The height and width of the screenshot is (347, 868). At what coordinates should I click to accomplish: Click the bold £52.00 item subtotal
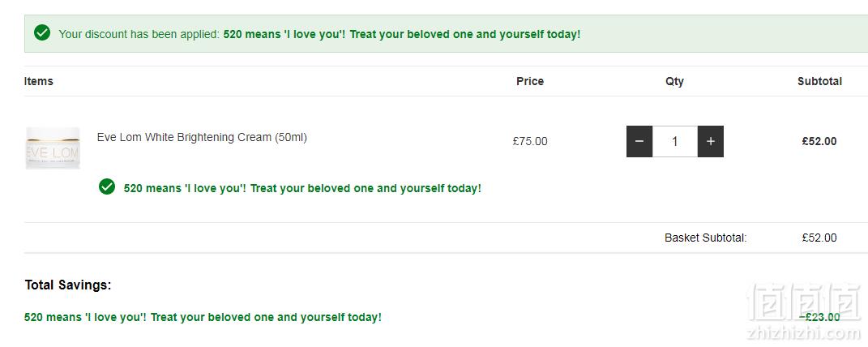click(x=819, y=141)
